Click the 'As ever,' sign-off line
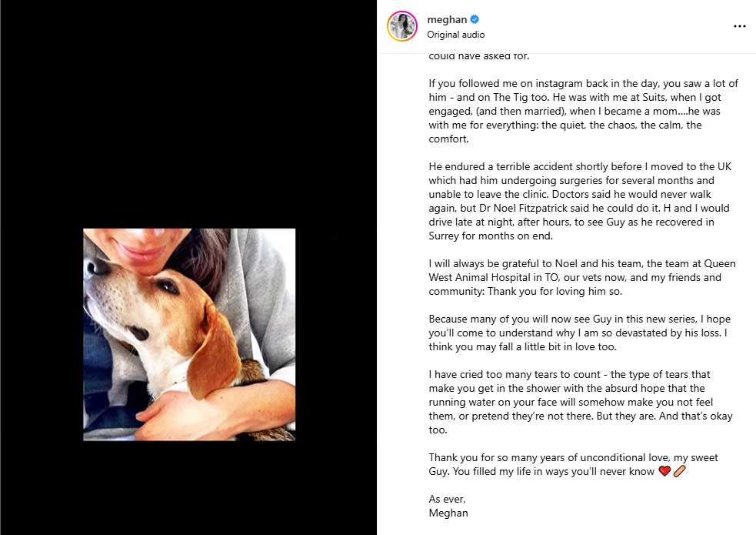 [447, 500]
